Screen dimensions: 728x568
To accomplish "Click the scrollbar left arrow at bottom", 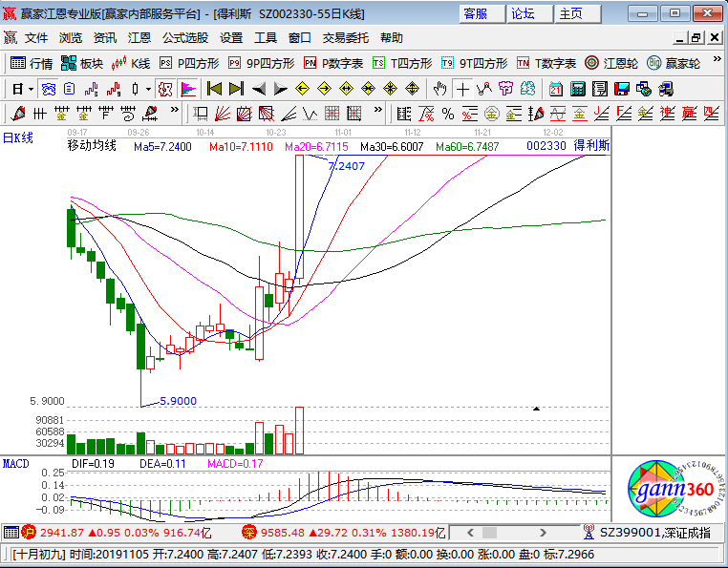I will [470, 533].
